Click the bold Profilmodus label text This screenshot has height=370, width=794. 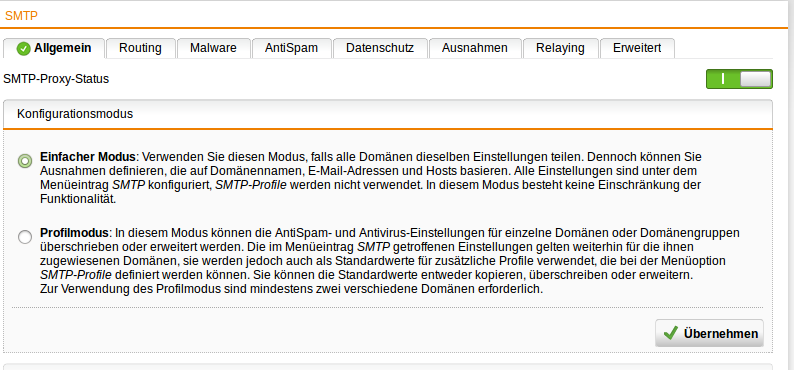(74, 233)
